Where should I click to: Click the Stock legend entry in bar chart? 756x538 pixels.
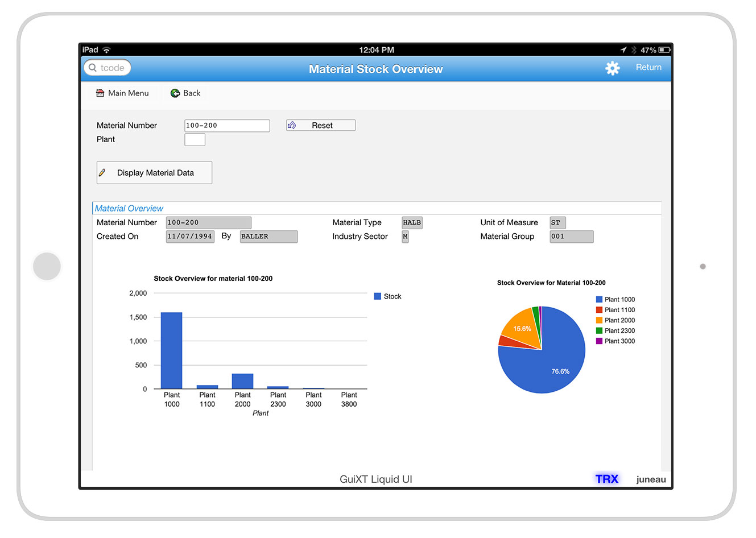pyautogui.click(x=387, y=296)
